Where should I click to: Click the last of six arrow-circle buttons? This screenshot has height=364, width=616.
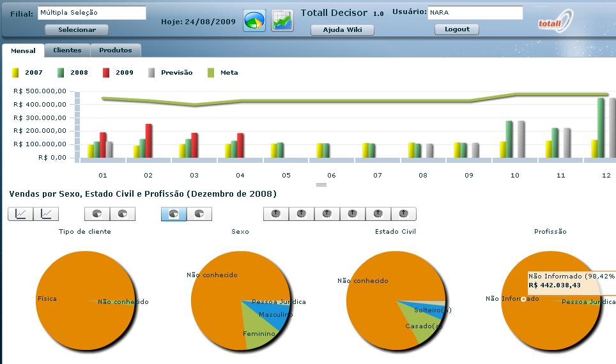click(403, 214)
